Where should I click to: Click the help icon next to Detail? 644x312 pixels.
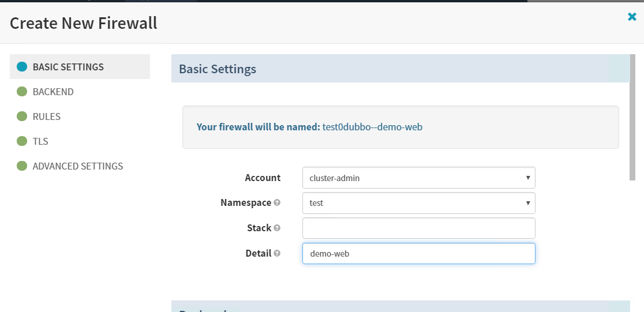[x=277, y=253]
